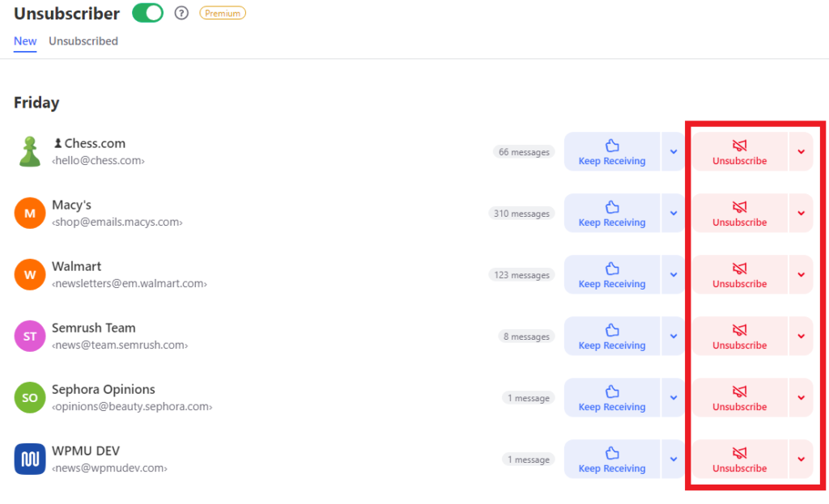
Task: Click the newsletters@em.walmart.com address
Action: pyautogui.click(x=130, y=284)
